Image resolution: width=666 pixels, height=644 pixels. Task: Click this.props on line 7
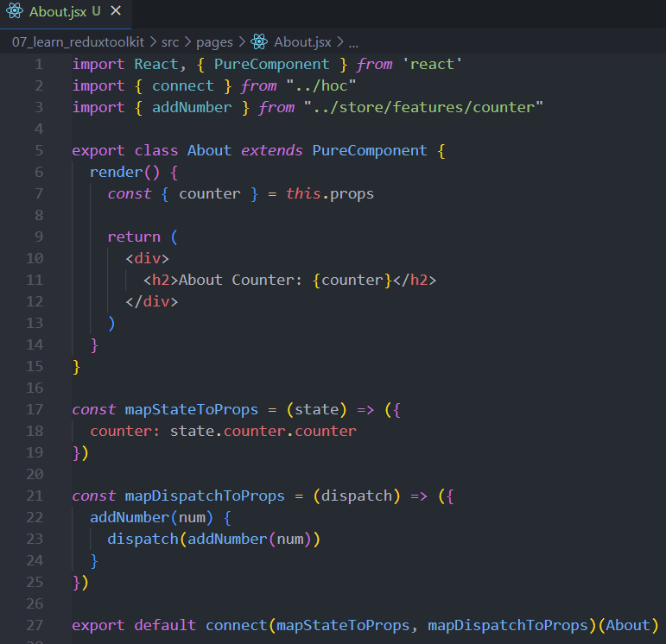click(x=330, y=193)
